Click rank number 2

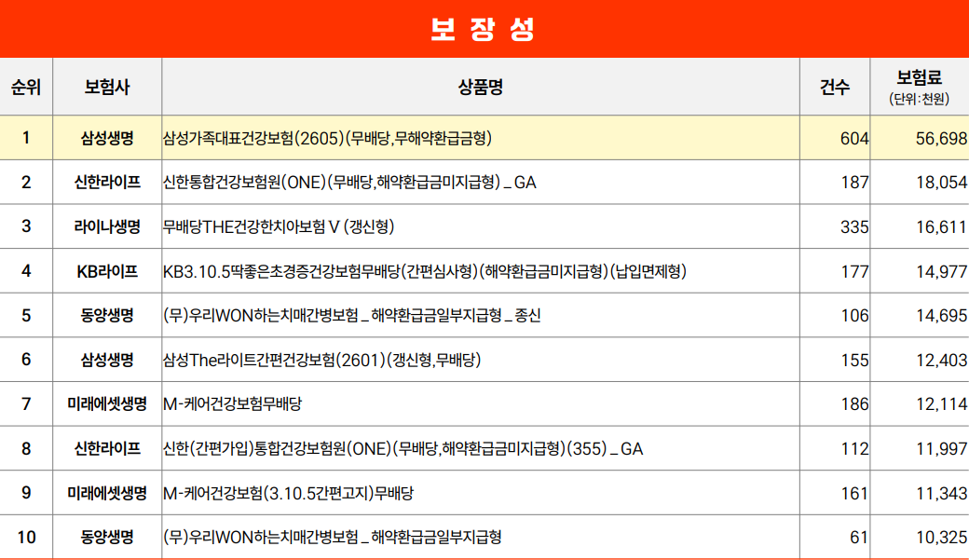point(26,183)
